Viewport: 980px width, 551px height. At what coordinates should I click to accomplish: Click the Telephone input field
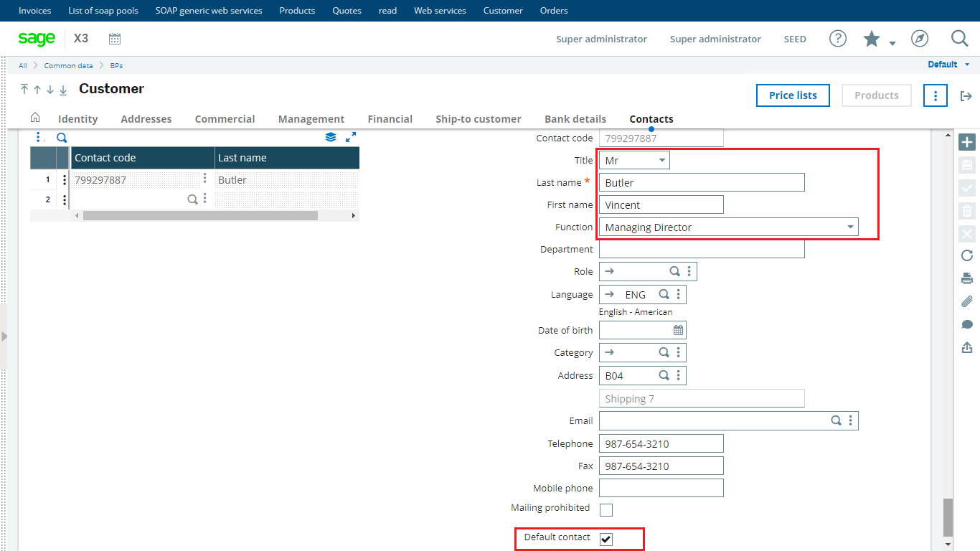click(661, 444)
